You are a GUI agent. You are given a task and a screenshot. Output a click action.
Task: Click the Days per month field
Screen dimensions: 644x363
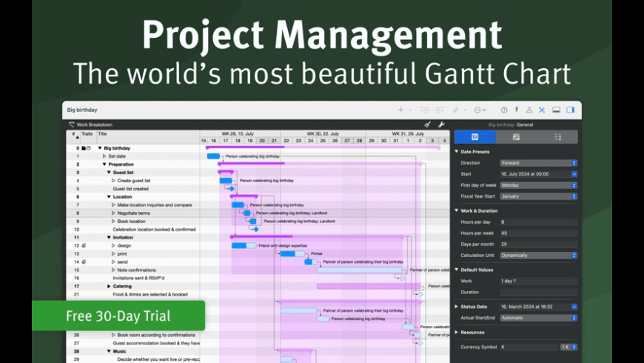coord(538,244)
